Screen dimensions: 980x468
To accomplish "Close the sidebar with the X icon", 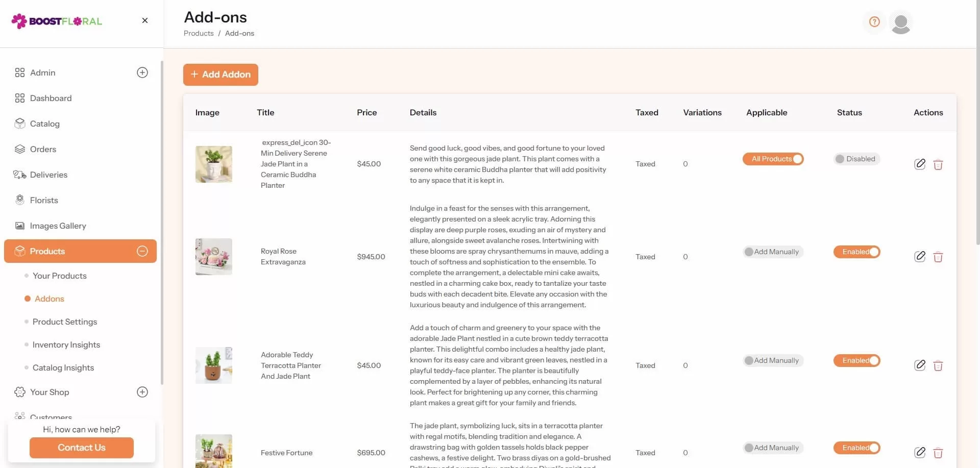I will [145, 20].
